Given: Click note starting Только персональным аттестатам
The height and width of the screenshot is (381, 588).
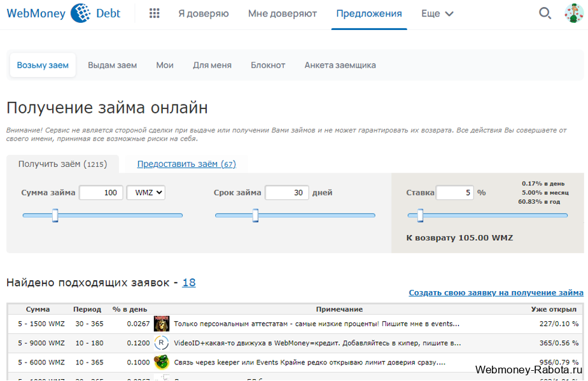Looking at the screenshot, I should click(316, 324).
